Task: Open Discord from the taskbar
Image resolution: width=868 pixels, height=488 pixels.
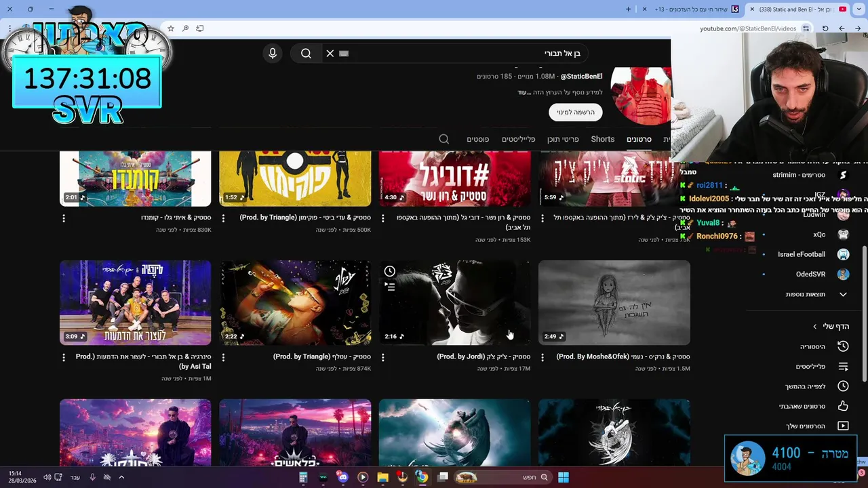Action: click(x=342, y=477)
